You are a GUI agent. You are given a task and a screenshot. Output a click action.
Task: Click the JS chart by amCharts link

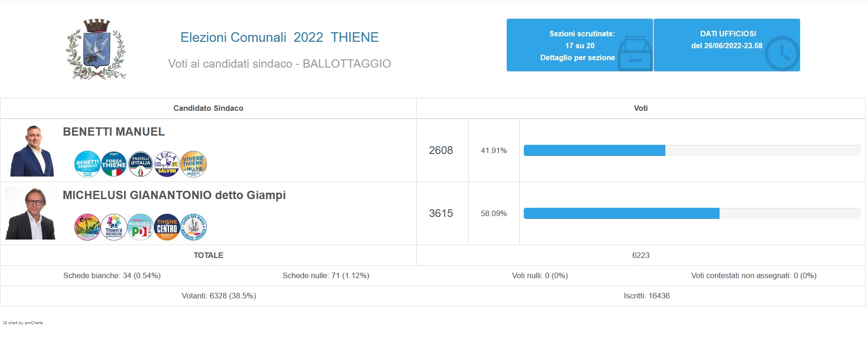point(23,323)
